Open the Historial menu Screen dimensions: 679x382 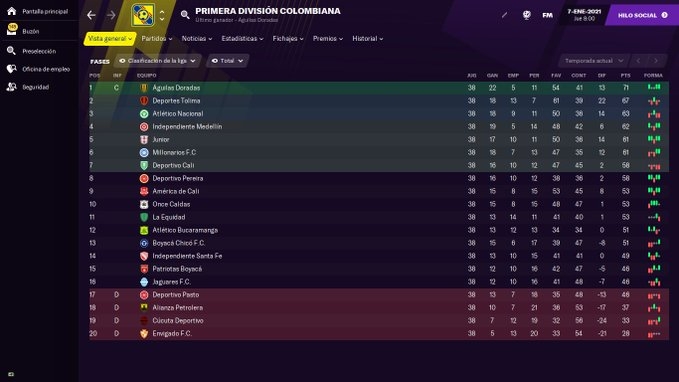coord(368,39)
